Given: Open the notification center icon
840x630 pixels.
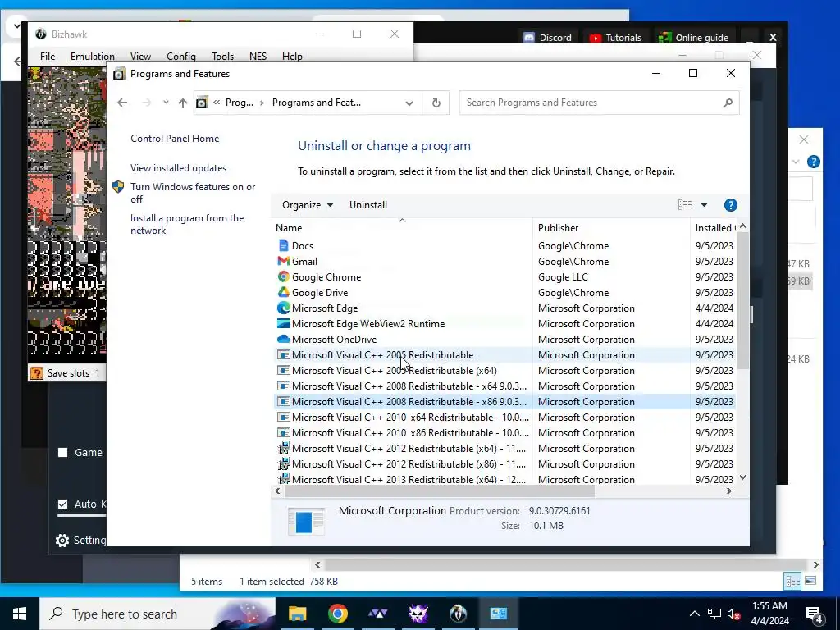Looking at the screenshot, I should point(814,614).
